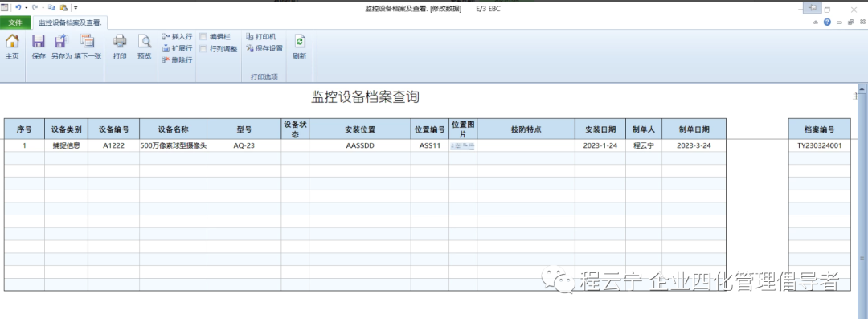Click the 设备类别 column header
This screenshot has width=868, height=319.
[67, 129]
